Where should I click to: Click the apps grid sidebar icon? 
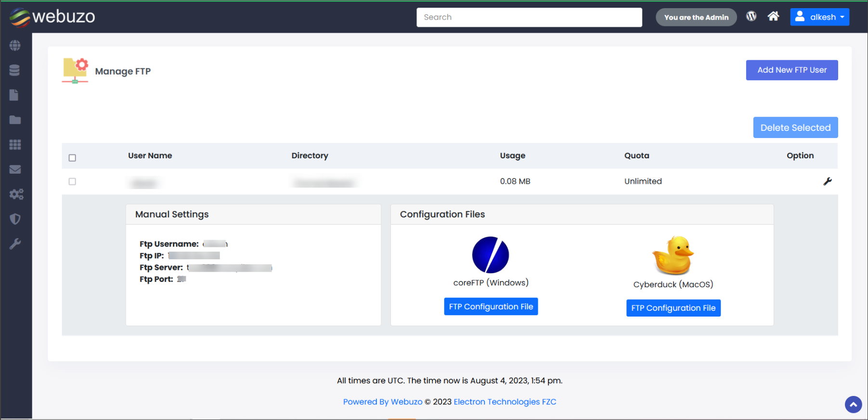click(15, 145)
